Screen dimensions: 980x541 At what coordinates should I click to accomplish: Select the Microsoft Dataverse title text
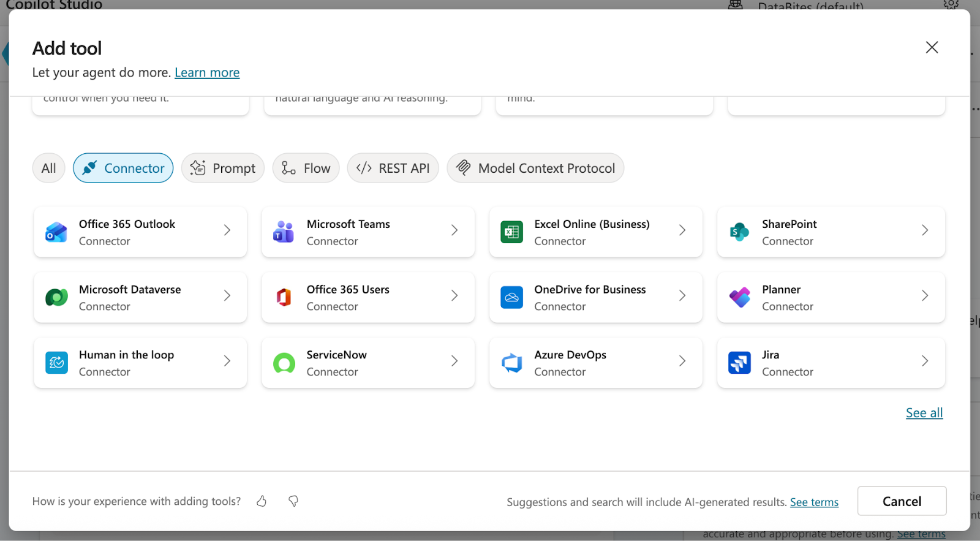coord(130,289)
